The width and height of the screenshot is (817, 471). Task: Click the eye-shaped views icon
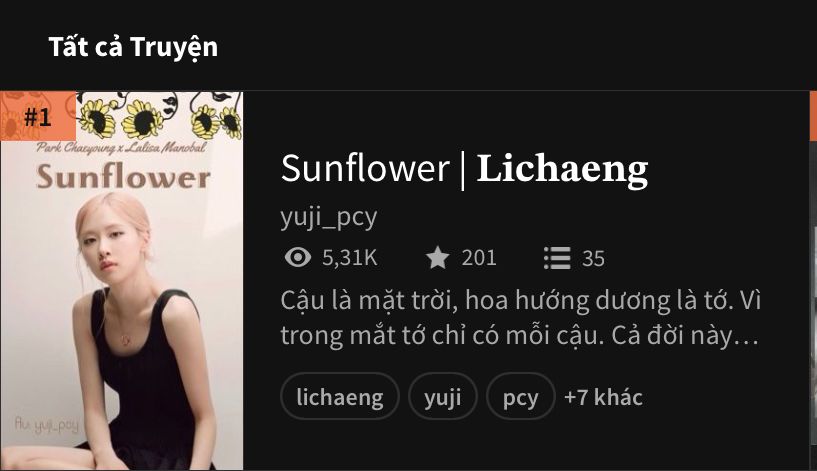tap(298, 257)
